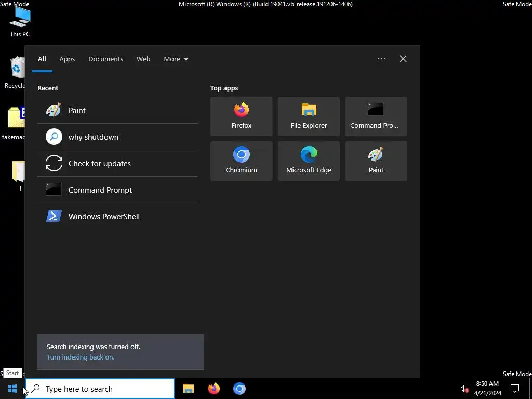Open the Action Center notifications icon
This screenshot has height=399, width=532.
tap(515, 389)
